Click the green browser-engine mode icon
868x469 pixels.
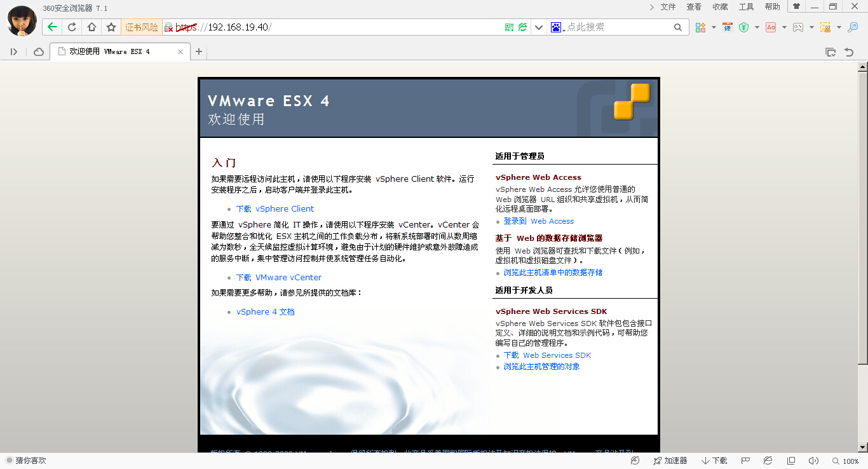coord(522,27)
